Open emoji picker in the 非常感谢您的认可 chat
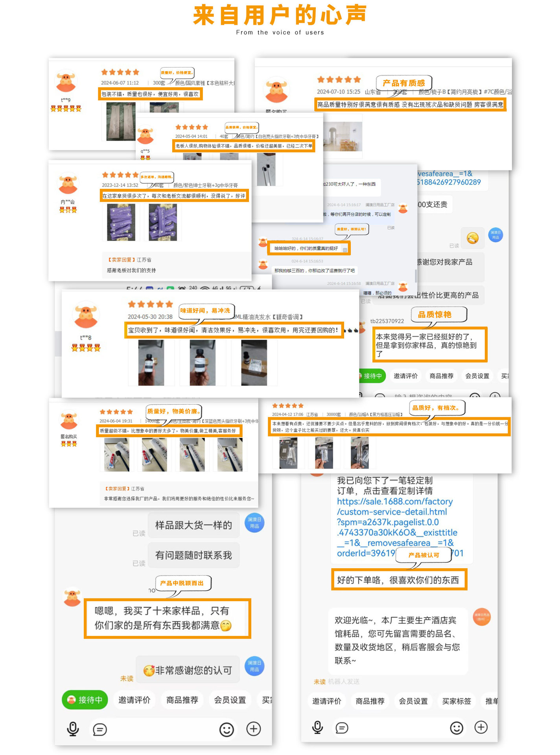Viewport: 560px width, 755px height. pyautogui.click(x=227, y=730)
